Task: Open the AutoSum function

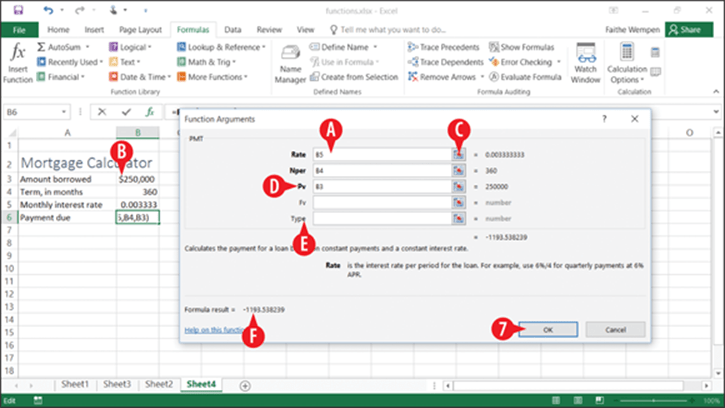Action: click(63, 47)
